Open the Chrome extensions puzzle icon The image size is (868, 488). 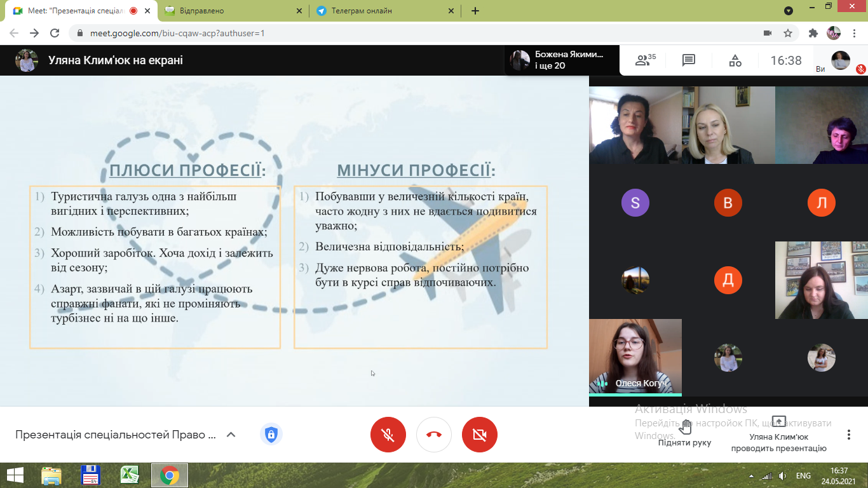tap(813, 33)
